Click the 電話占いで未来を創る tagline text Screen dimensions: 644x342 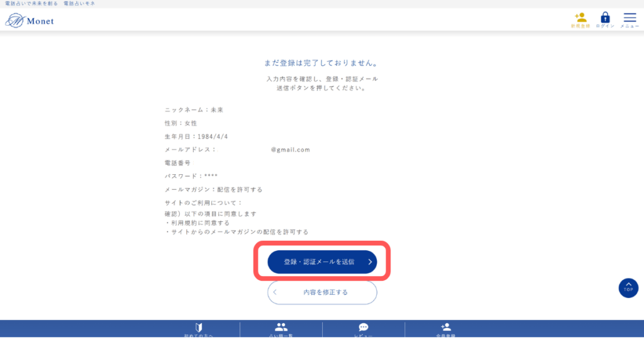click(x=31, y=4)
